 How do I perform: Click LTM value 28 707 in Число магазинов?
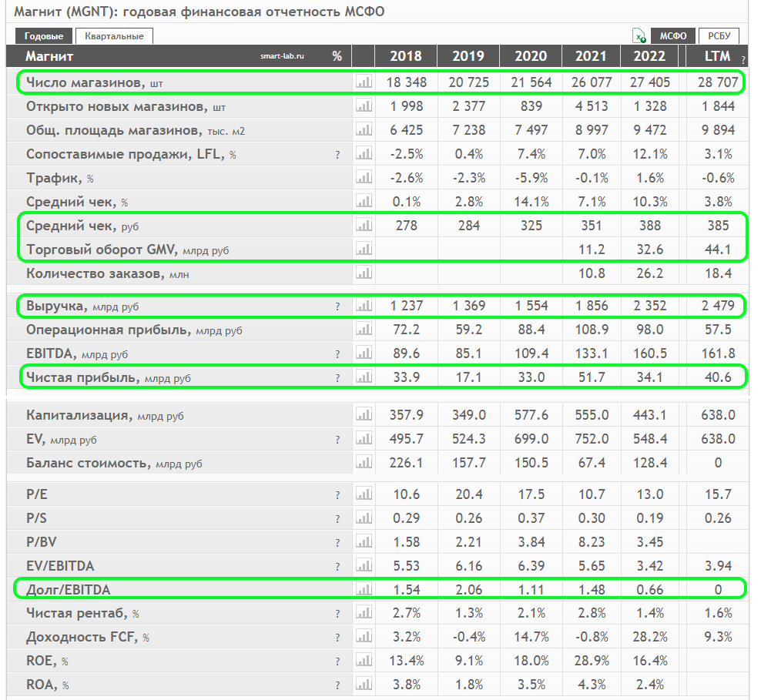(718, 82)
